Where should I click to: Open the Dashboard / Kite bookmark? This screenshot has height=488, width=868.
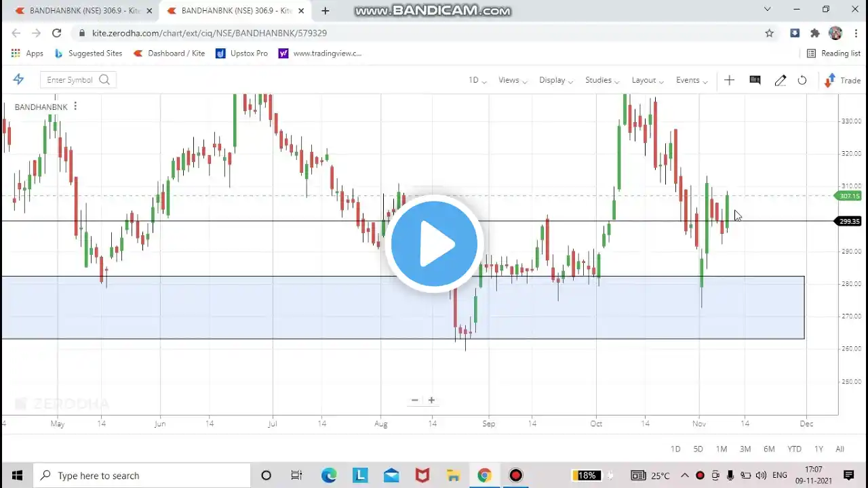tap(170, 53)
